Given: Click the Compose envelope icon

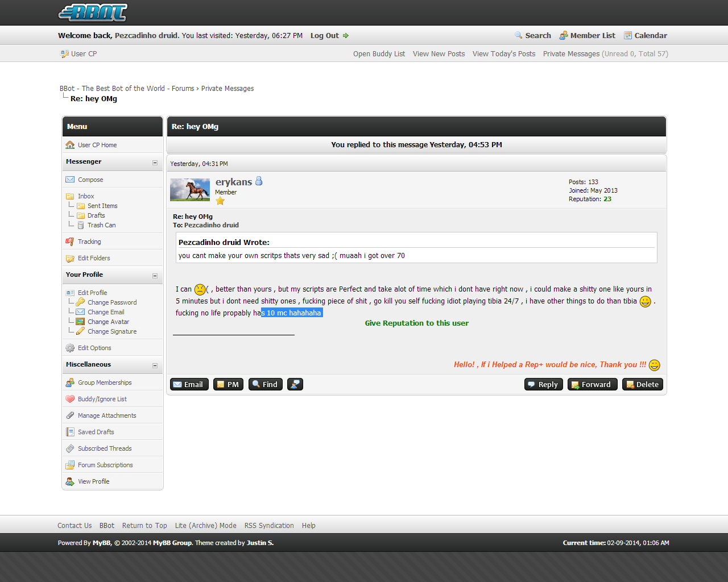Looking at the screenshot, I should point(70,180).
